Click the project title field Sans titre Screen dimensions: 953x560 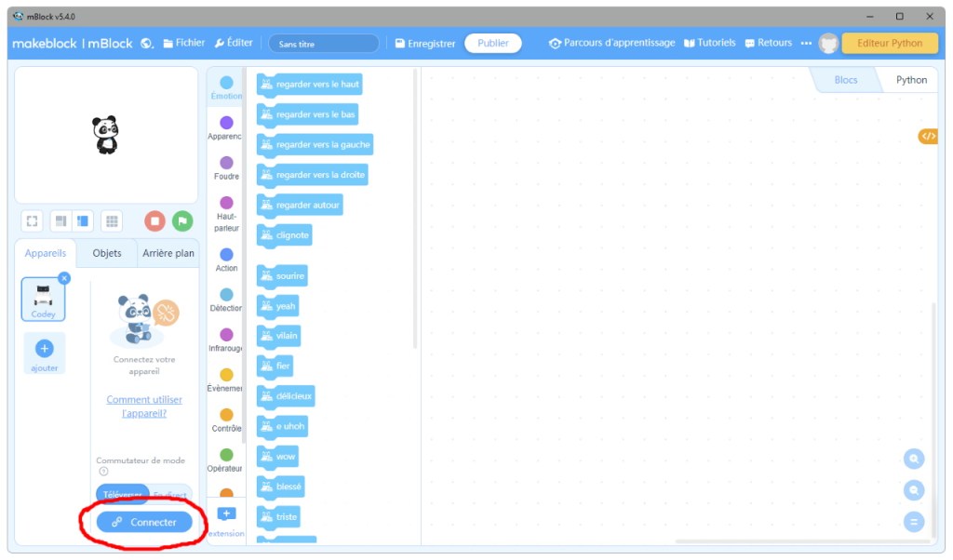(x=323, y=44)
